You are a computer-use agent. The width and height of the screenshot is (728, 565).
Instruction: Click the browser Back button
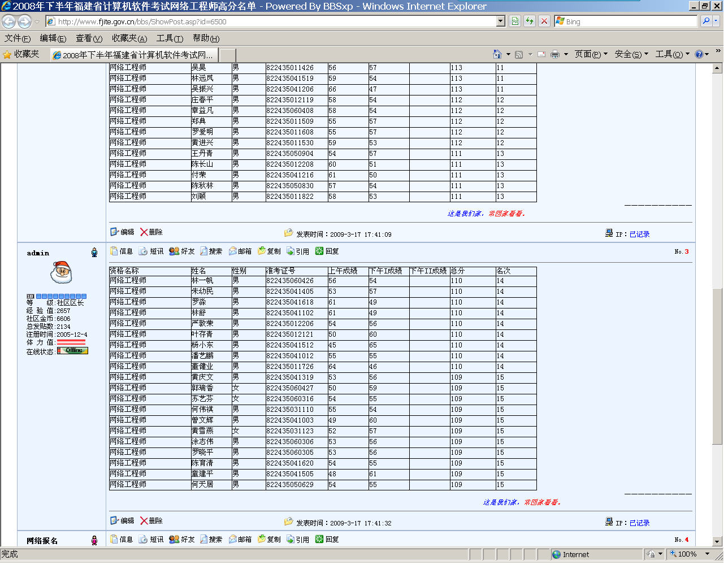point(9,21)
